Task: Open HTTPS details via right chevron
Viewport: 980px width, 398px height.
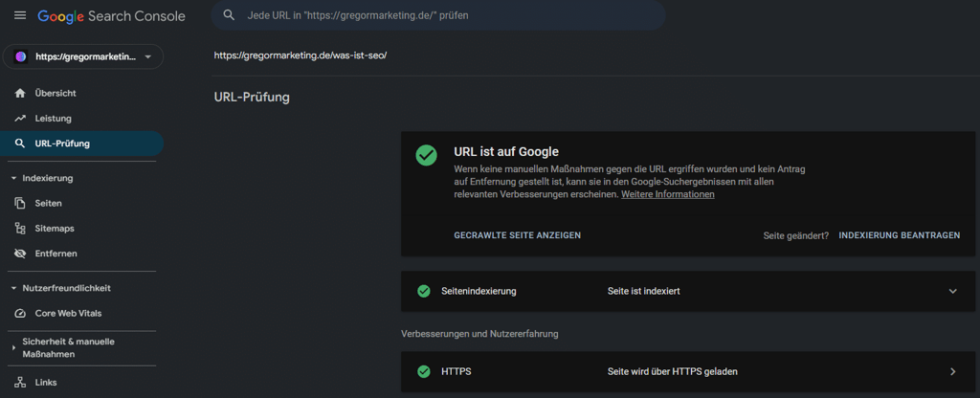Action: (x=952, y=372)
